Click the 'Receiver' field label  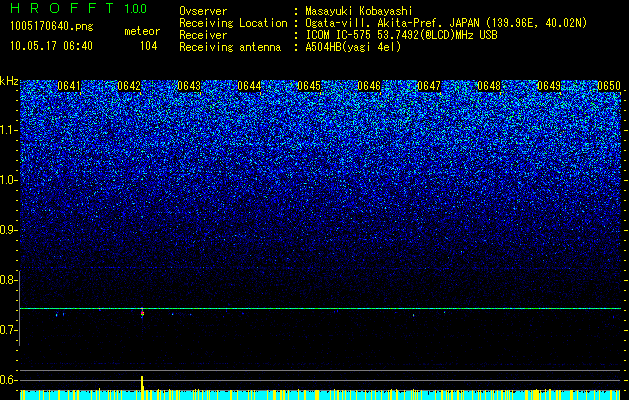coord(203,35)
